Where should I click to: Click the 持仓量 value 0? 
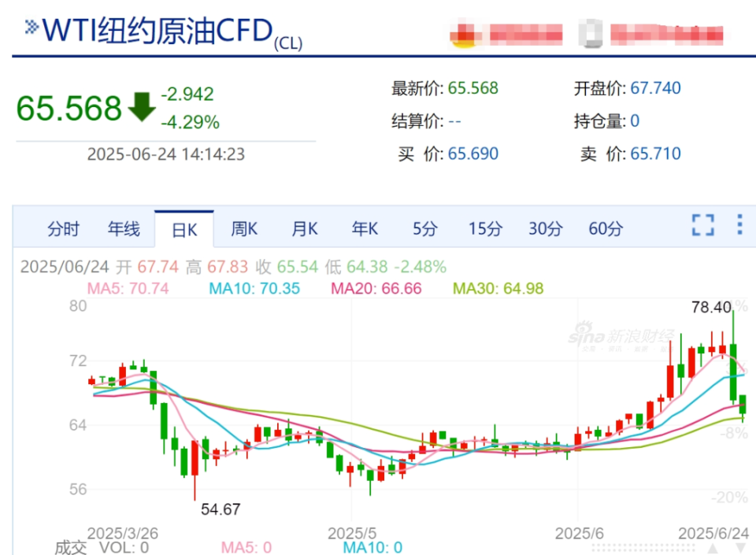635,120
